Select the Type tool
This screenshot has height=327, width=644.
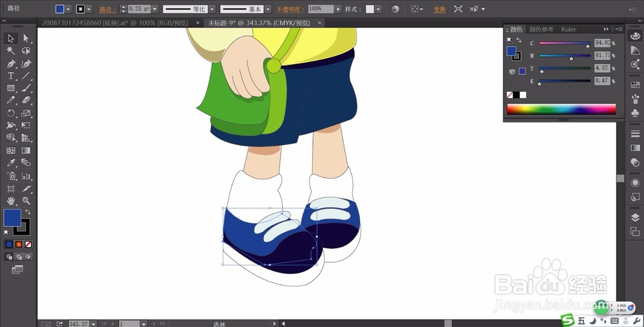pyautogui.click(x=11, y=75)
